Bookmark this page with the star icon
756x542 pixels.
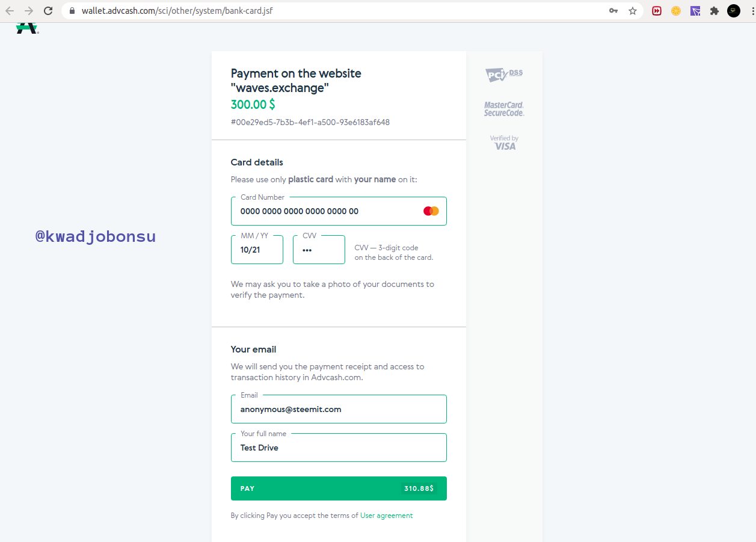[x=633, y=11]
